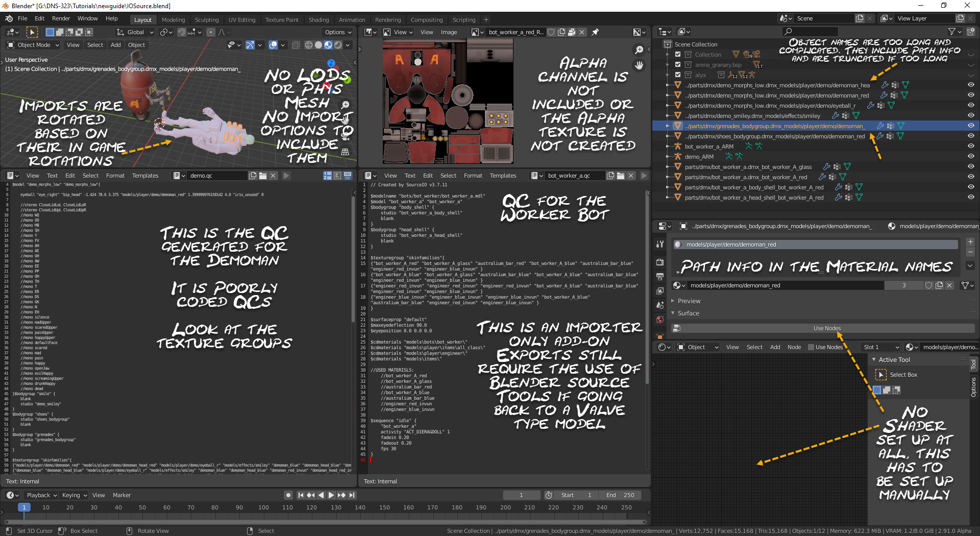
Task: Run the bot_worker_a.qc script
Action: click(x=644, y=176)
